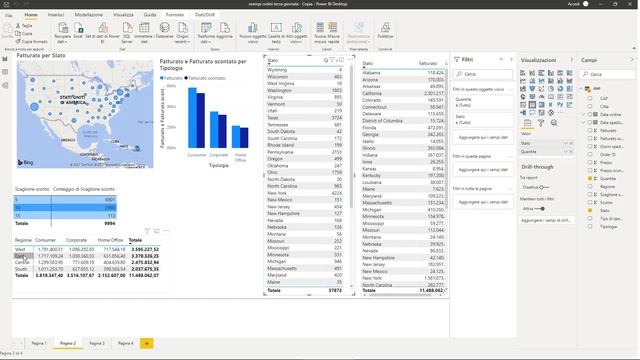Switch to Report view in left sidebar

pos(5,59)
